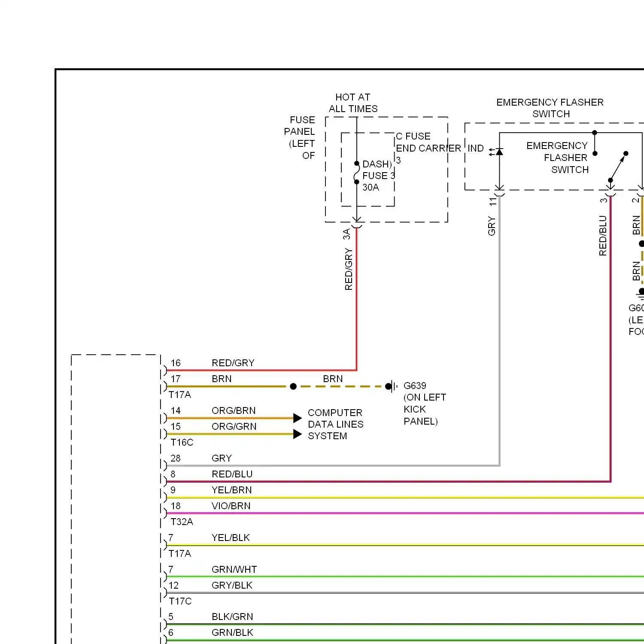This screenshot has width=644, height=644.
Task: Click the switch contact symbol in the flasher switch
Action: point(618,167)
